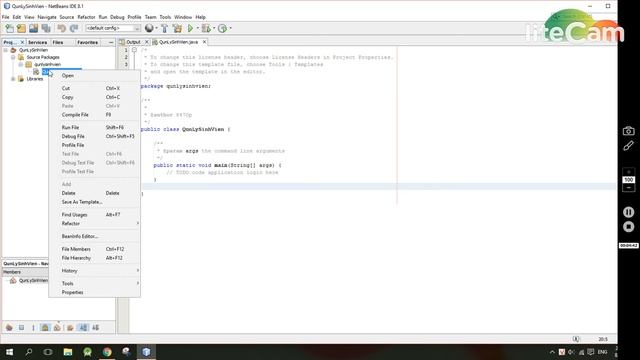This screenshot has width=640, height=360.
Task: Open Task View from the taskbar
Action: 48,352
